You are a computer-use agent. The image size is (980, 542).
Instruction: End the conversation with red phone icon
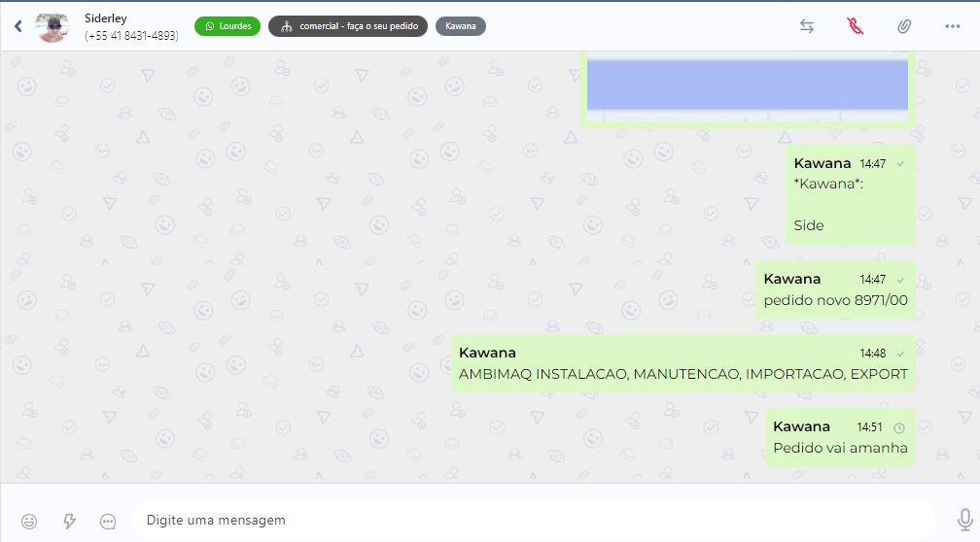(856, 26)
